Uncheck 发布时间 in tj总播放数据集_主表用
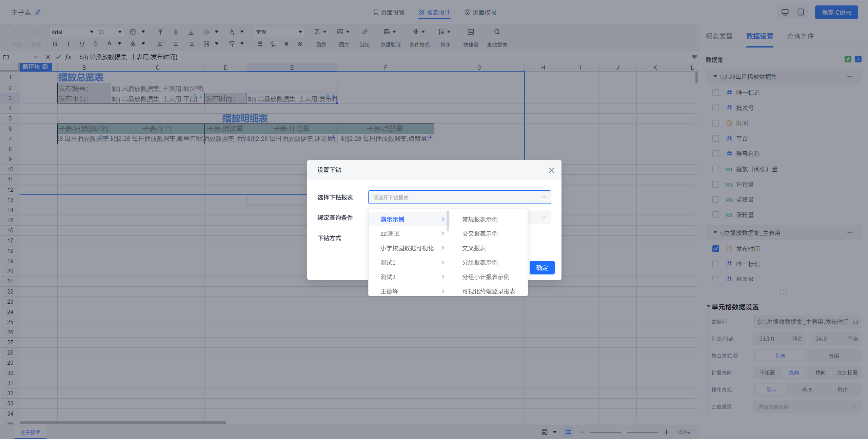The height and width of the screenshot is (439, 868). pos(715,249)
